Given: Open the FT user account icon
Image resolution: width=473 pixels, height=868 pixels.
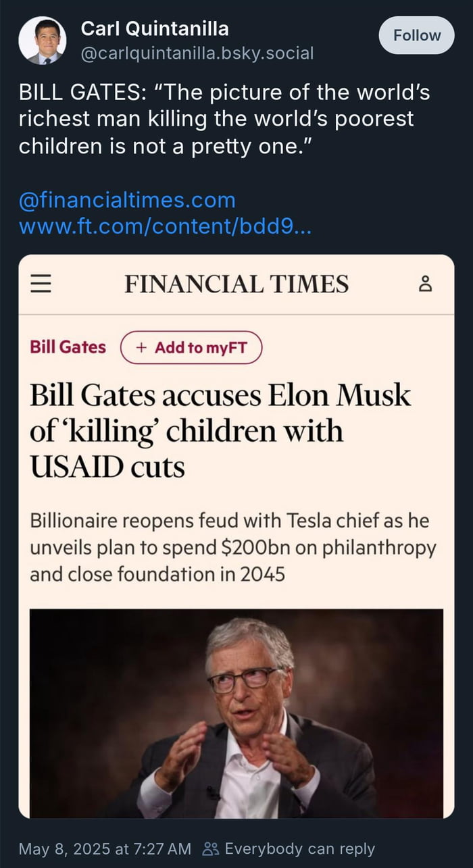Looking at the screenshot, I should tap(425, 284).
